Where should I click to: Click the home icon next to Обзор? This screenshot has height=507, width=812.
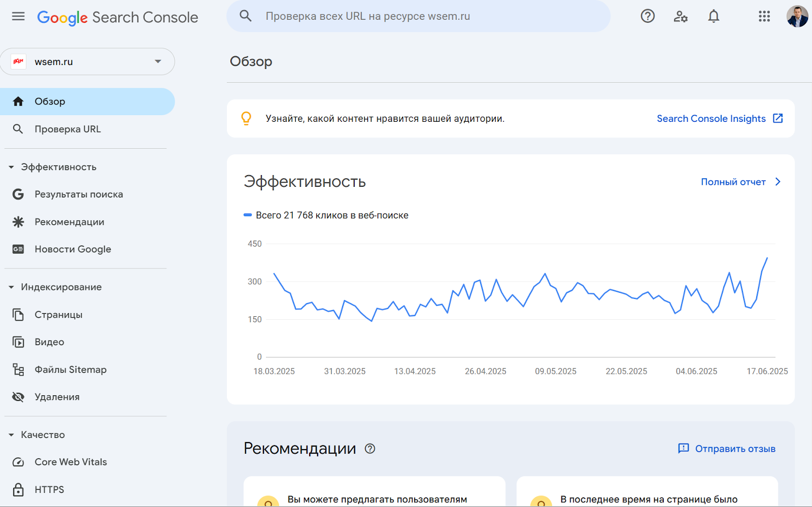click(x=18, y=102)
